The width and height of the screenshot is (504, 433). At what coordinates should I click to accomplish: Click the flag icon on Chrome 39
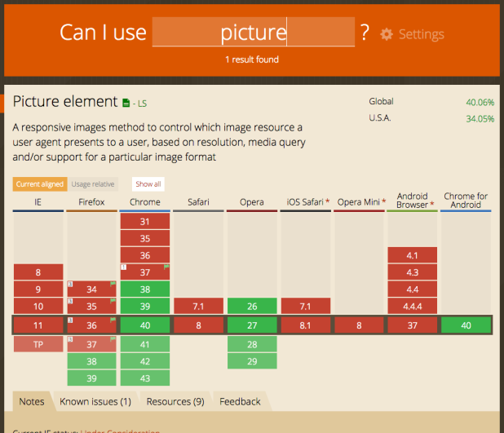point(166,302)
